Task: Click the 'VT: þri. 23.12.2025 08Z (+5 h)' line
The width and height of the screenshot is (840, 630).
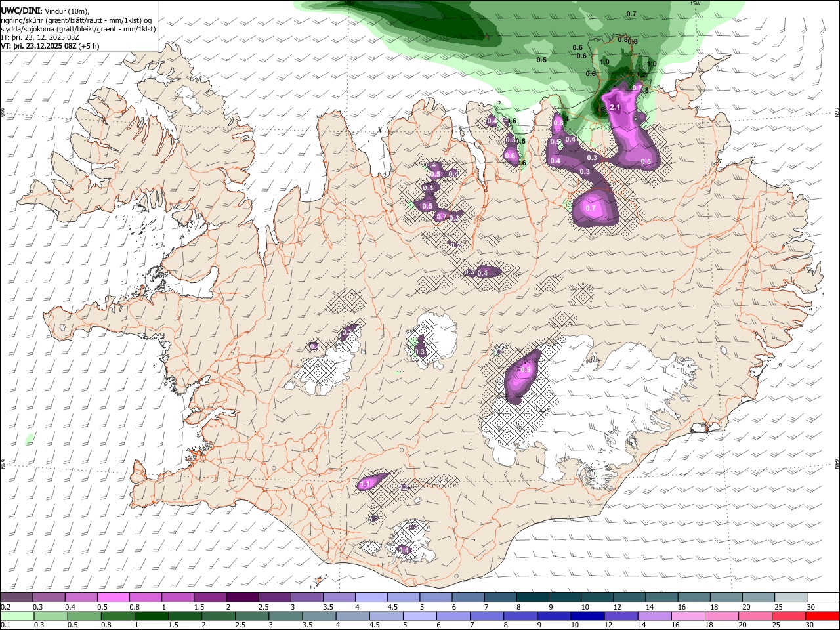Action: (x=51, y=46)
